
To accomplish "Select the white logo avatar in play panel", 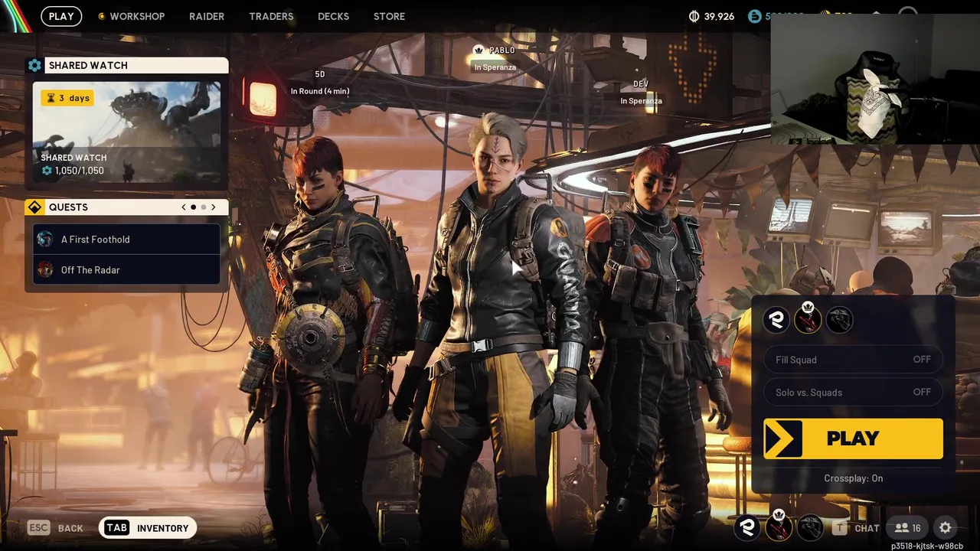I will (x=776, y=320).
